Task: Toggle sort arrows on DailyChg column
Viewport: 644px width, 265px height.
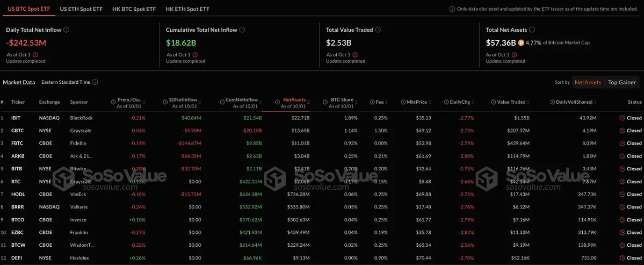Action: (473, 102)
